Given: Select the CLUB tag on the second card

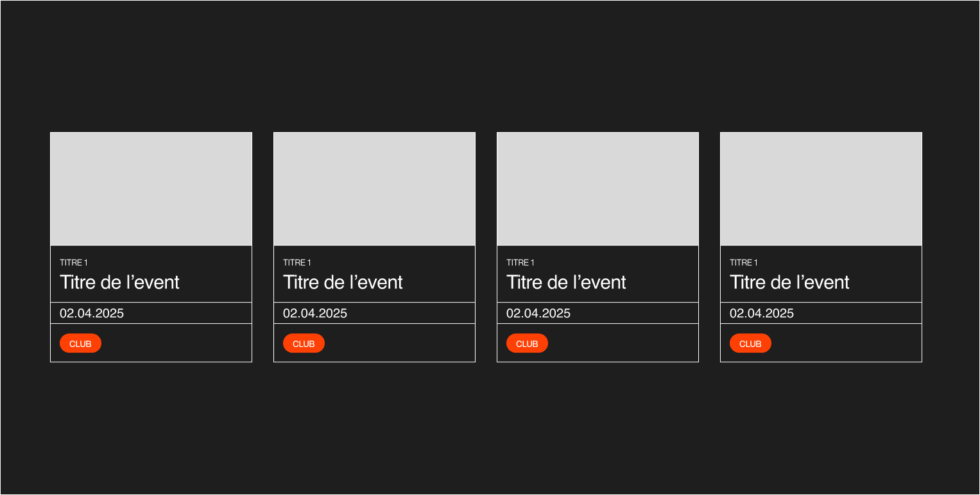Looking at the screenshot, I should (304, 344).
